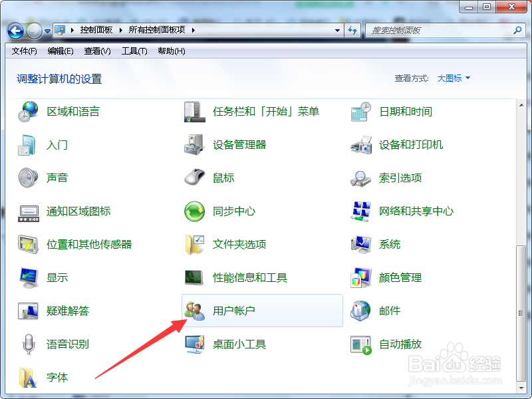Viewport: 532px width, 399px height.
Task: Open the 颜色管理 icon
Action: [360, 277]
